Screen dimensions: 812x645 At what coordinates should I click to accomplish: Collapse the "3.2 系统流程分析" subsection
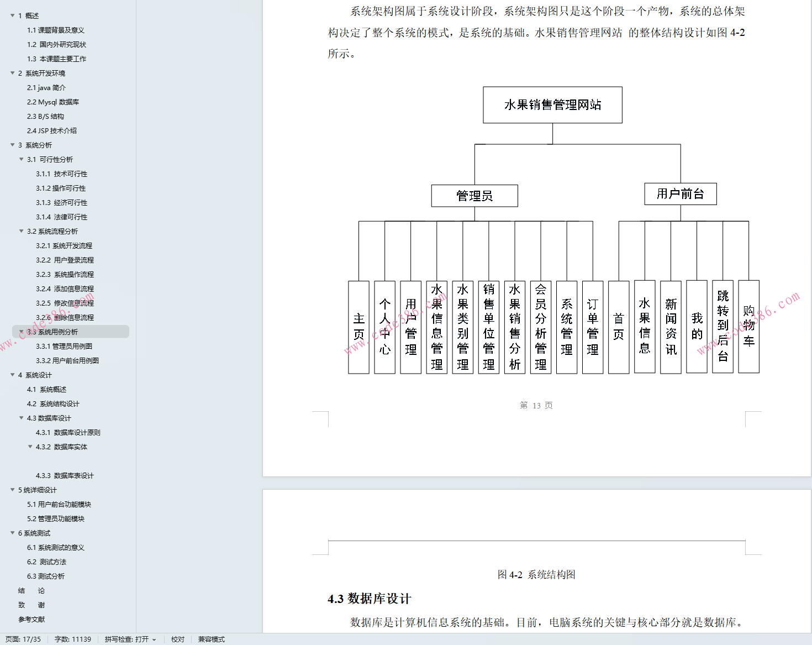click(x=21, y=231)
